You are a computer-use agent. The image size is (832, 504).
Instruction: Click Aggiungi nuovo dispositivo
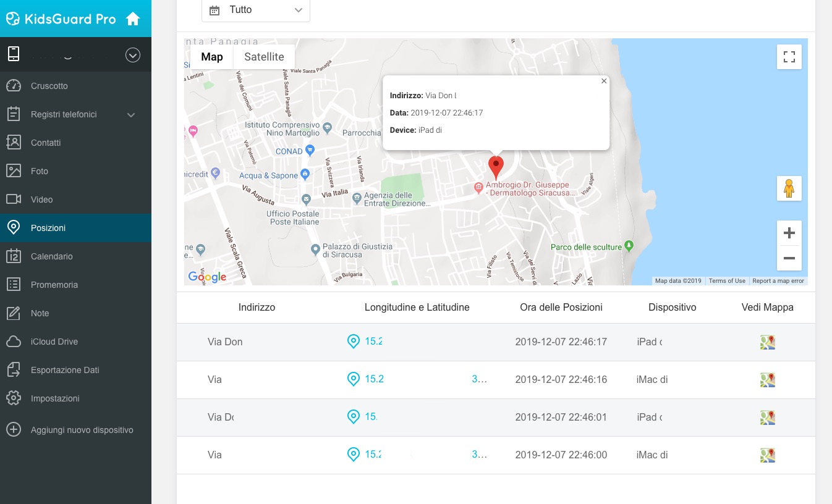tap(82, 430)
